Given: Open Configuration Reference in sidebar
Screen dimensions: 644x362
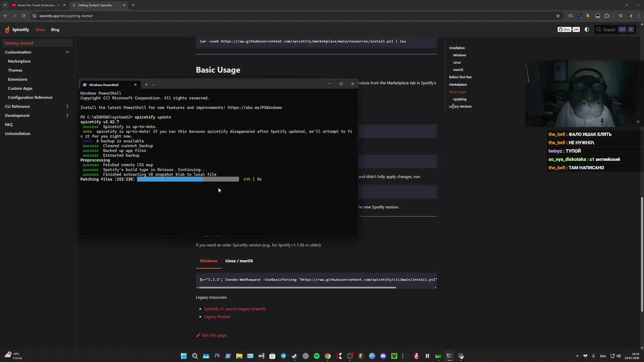Looking at the screenshot, I should 30,98.
